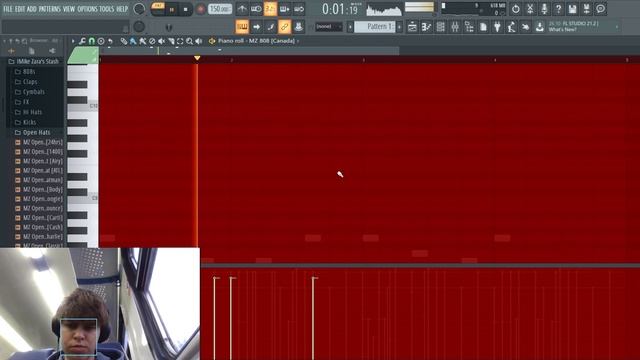This screenshot has height=360, width=640.
Task: Open the PATTERNS menu
Action: (x=49, y=9)
